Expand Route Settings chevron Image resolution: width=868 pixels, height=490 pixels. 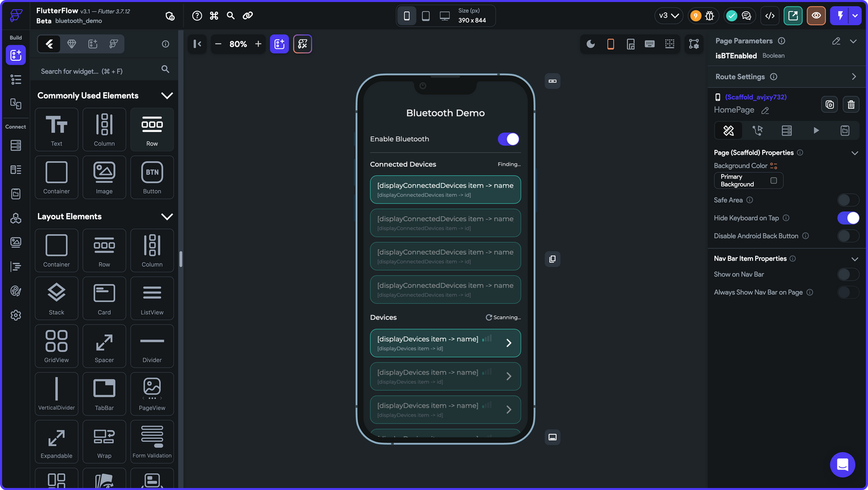click(x=853, y=77)
